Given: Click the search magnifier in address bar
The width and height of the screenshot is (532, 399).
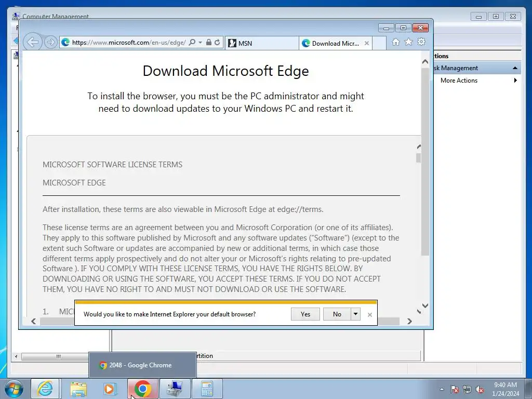Looking at the screenshot, I should click(x=192, y=43).
